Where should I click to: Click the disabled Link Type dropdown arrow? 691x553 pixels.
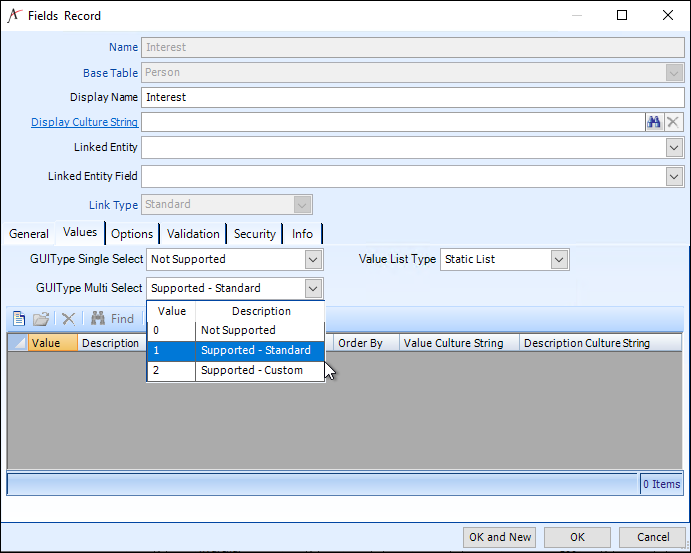click(x=302, y=204)
